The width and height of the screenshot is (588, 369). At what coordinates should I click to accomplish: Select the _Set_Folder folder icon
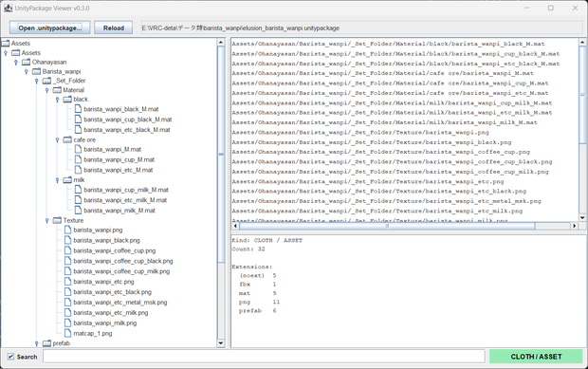pos(46,81)
